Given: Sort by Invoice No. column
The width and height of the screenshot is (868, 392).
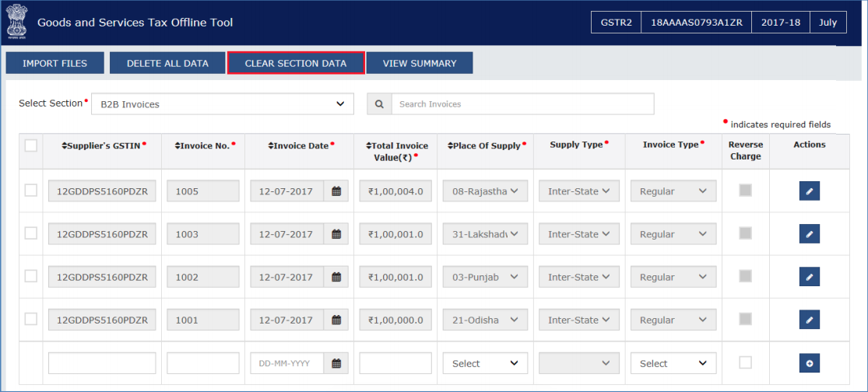Looking at the screenshot, I should [x=203, y=145].
